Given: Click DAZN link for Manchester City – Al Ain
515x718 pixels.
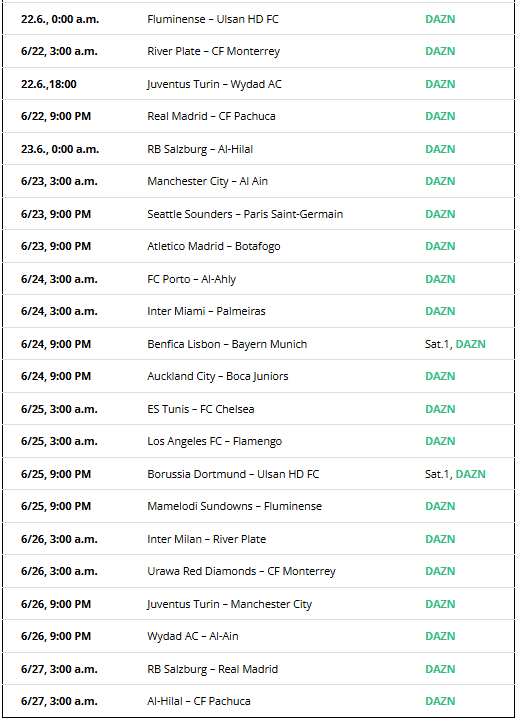Looking at the screenshot, I should [x=440, y=181].
